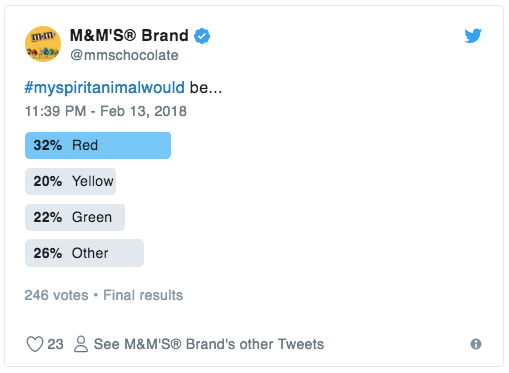509x373 pixels.
Task: Click the blue verified badge icon
Action: coord(202,36)
